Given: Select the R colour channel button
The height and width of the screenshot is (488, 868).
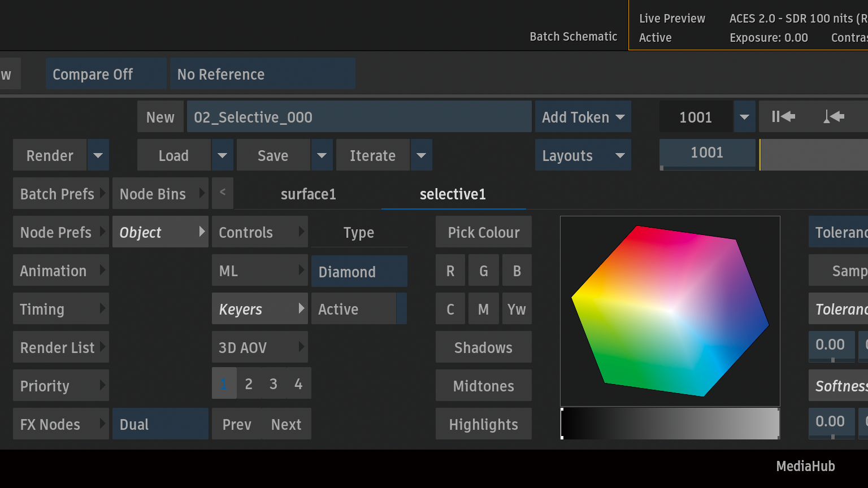Looking at the screenshot, I should (450, 271).
